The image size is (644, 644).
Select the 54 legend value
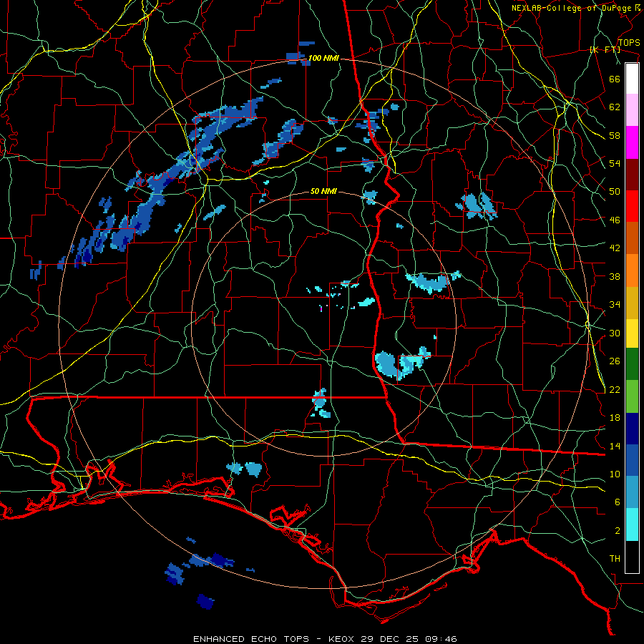click(615, 163)
